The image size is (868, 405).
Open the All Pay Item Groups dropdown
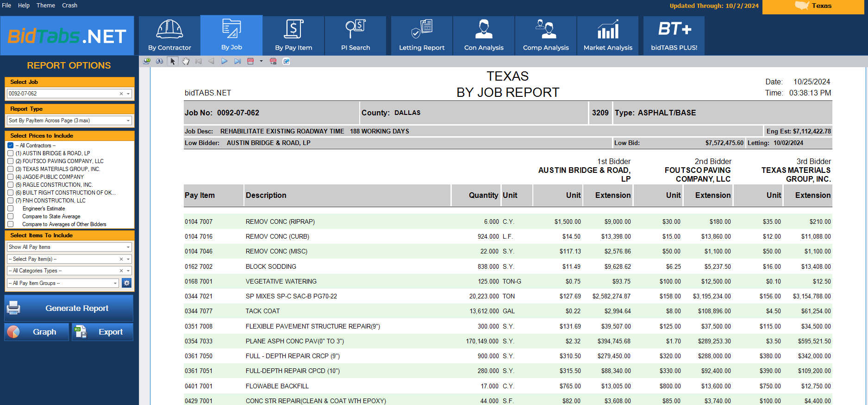pos(63,283)
